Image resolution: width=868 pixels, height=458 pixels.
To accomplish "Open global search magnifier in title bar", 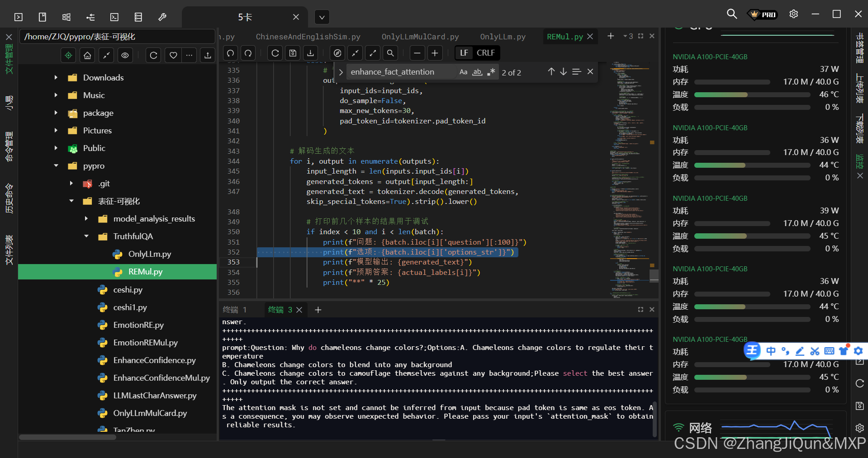I will point(731,14).
